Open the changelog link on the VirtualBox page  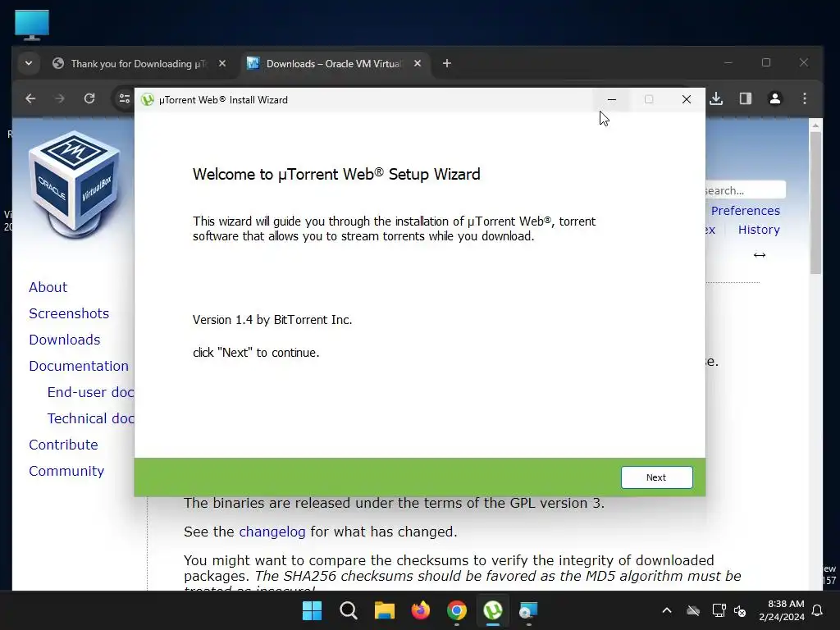pos(272,532)
